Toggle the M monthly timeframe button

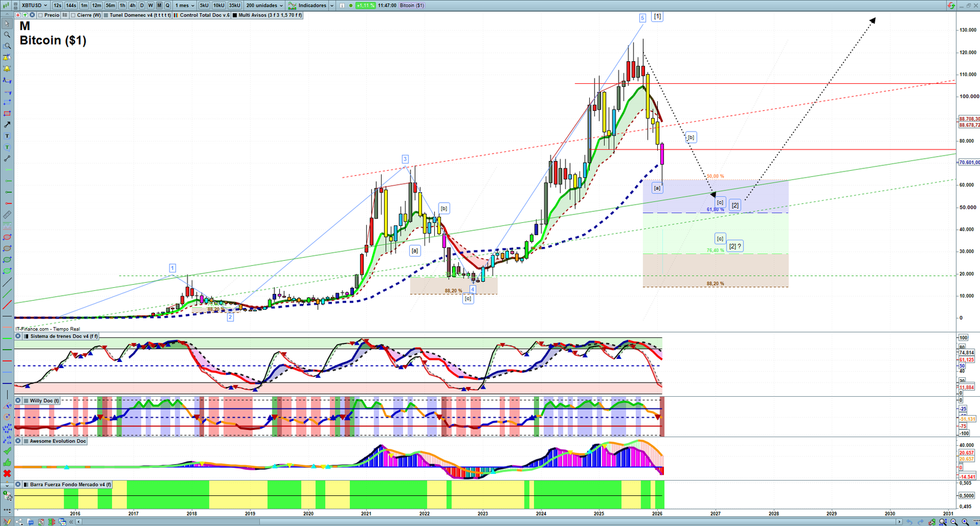(x=159, y=6)
